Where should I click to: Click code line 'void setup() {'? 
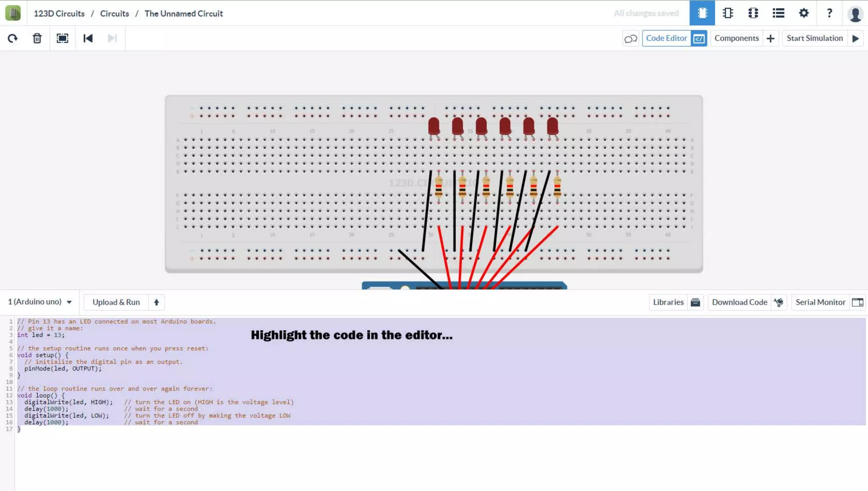point(42,355)
